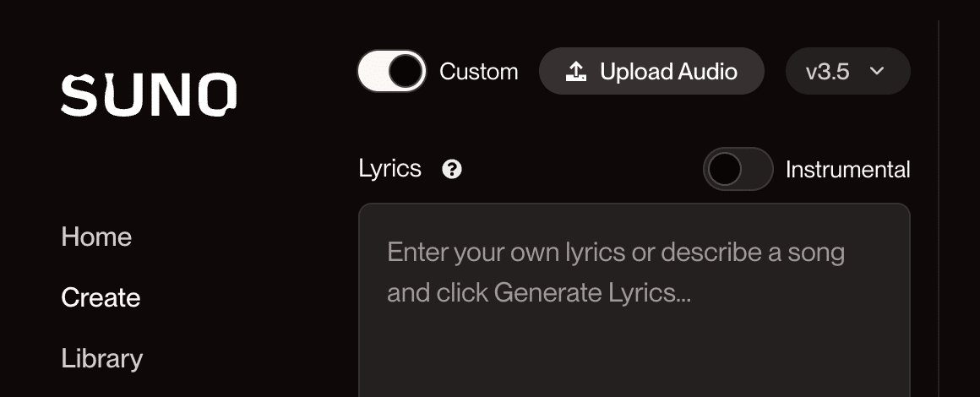Open the Lyrics help question mark
Image resolution: width=980 pixels, height=397 pixels.
click(452, 169)
